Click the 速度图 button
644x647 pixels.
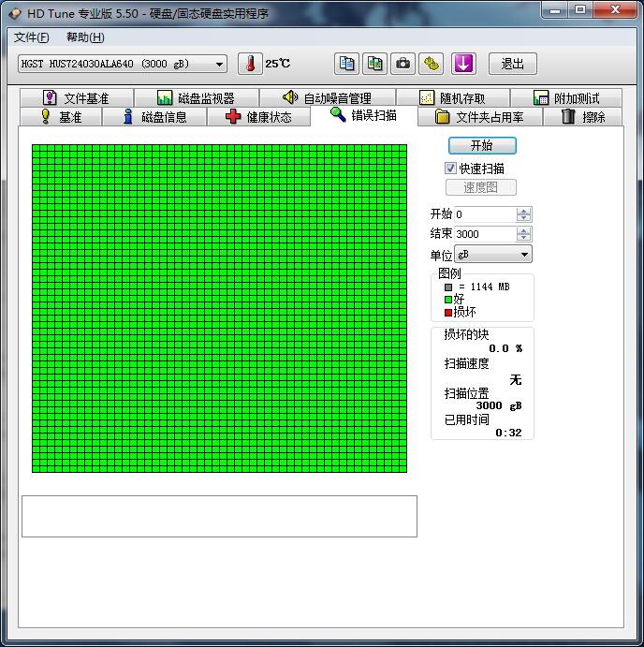pyautogui.click(x=480, y=188)
